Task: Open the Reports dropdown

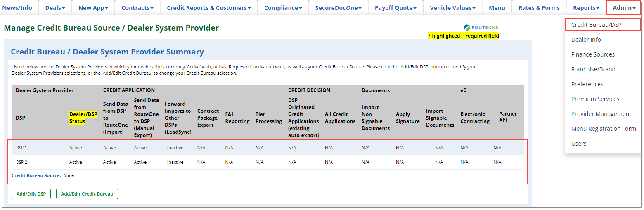Action: pyautogui.click(x=586, y=8)
